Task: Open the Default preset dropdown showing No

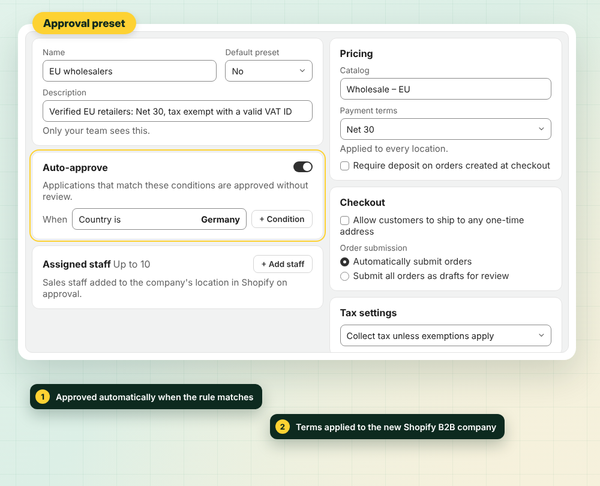Action: tap(269, 71)
